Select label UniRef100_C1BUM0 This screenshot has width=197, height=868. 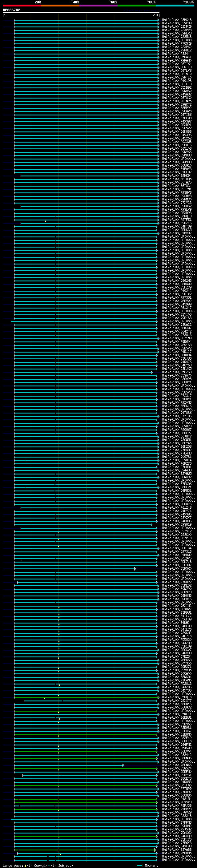(x=177, y=735)
